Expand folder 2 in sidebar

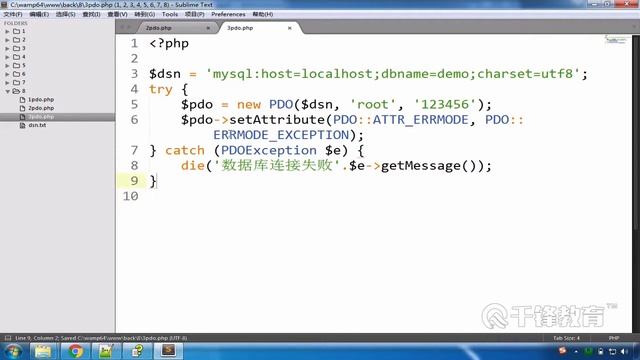click(x=7, y=40)
